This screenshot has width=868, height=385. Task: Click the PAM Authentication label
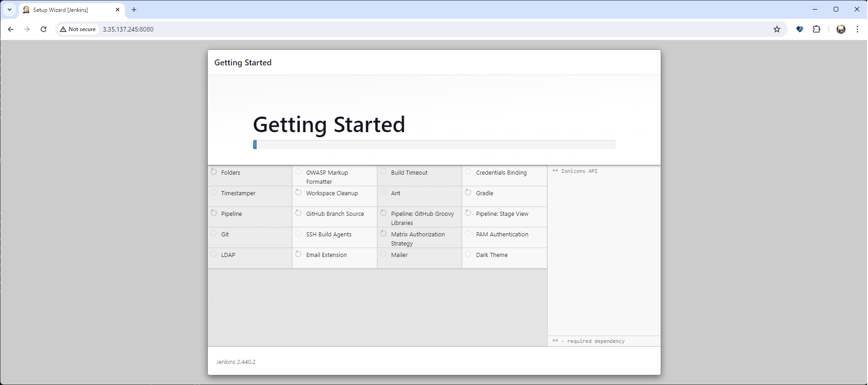(502, 234)
